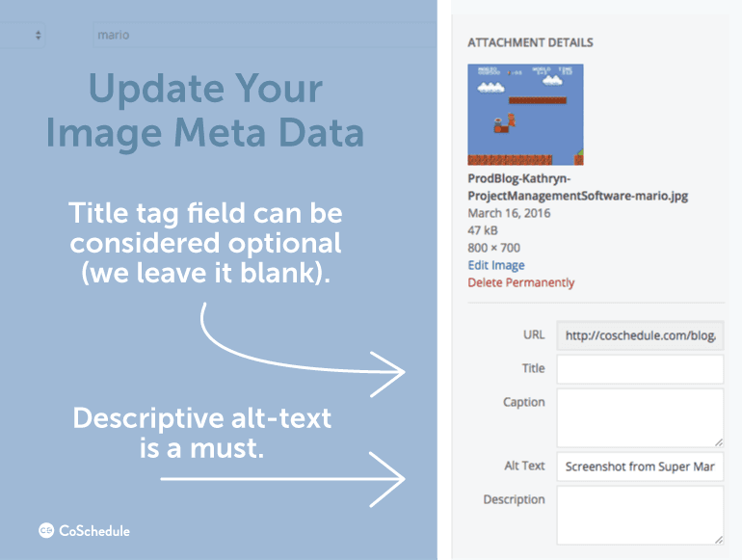Viewport: 742px width, 560px height.
Task: Focus the empty Title input field
Action: 640,368
